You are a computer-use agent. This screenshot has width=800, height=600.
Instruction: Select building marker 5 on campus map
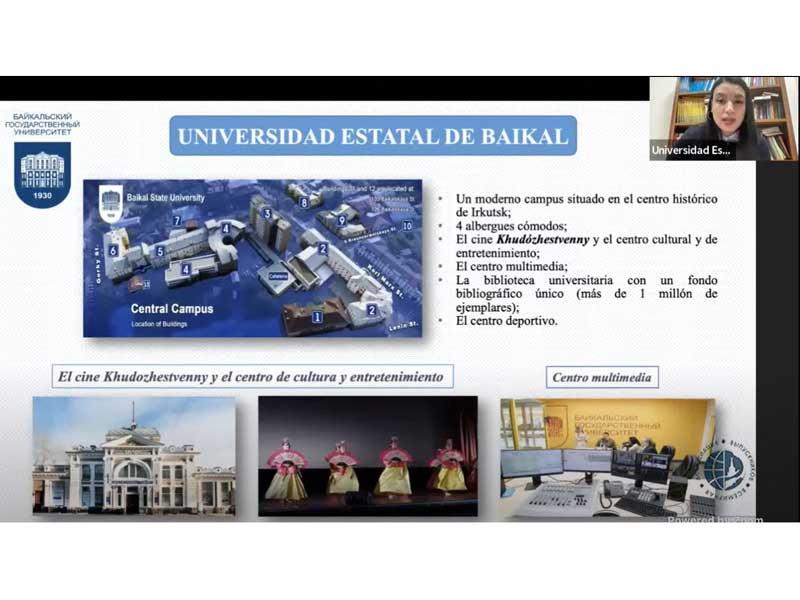coord(160,252)
